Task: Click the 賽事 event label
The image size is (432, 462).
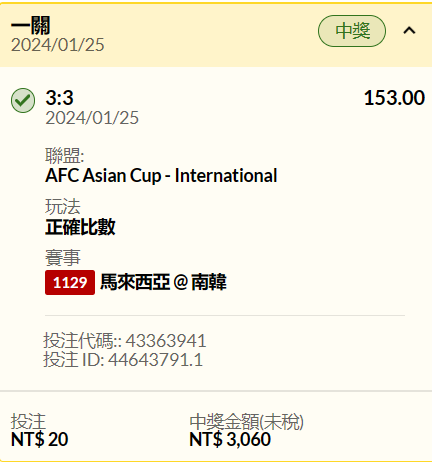Action: tap(63, 258)
